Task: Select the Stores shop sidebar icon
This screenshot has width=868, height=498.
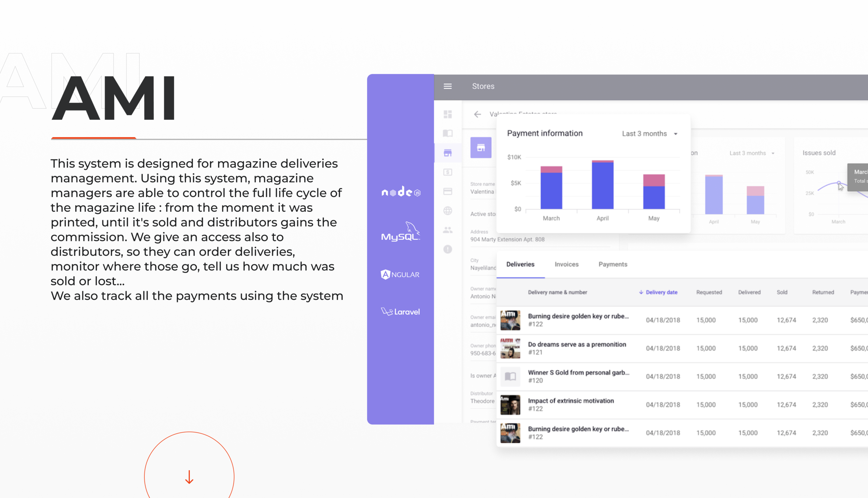Action: tap(447, 153)
